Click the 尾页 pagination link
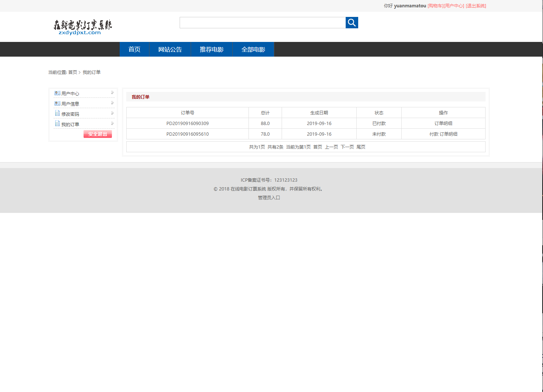The height and width of the screenshot is (392, 543). click(361, 147)
